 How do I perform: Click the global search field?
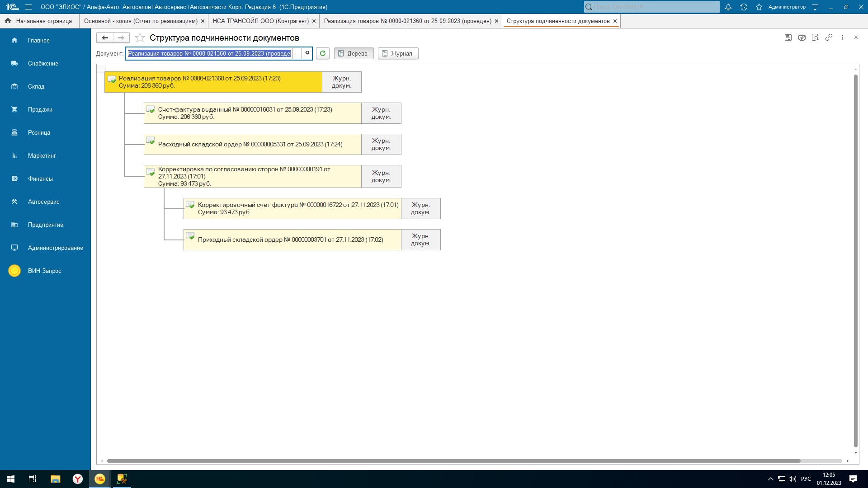[652, 7]
